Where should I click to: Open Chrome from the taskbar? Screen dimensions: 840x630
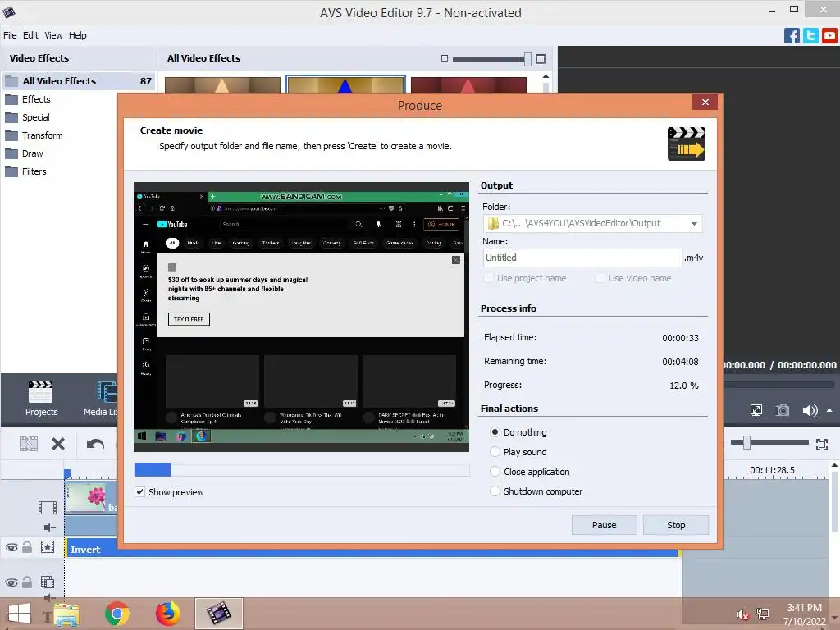pyautogui.click(x=117, y=614)
